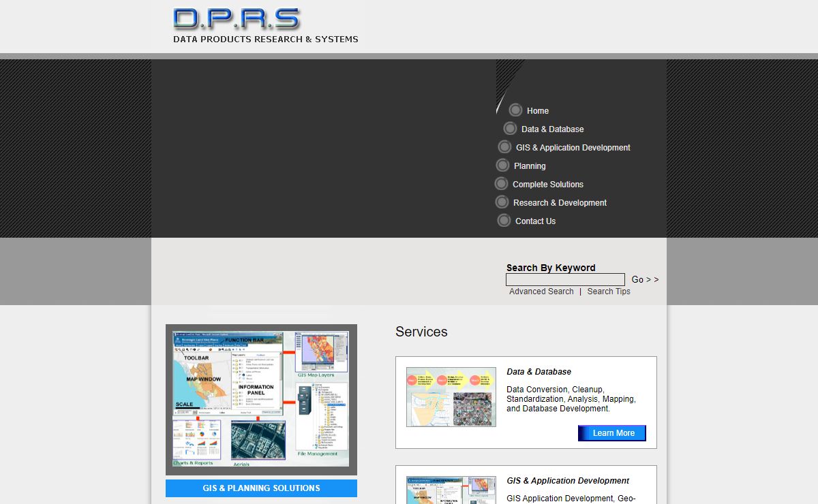Click the bullet icon beside Contact Us
Screen dimensions: 818x504
504,221
